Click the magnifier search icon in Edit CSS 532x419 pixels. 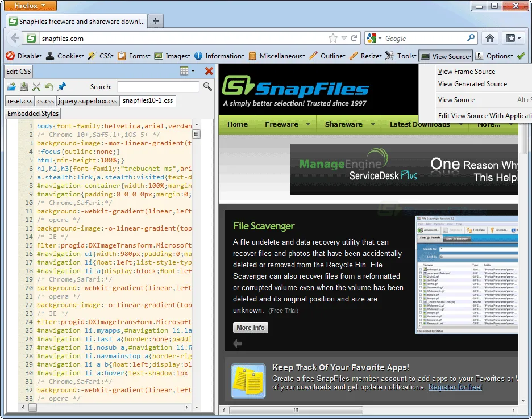coord(207,87)
